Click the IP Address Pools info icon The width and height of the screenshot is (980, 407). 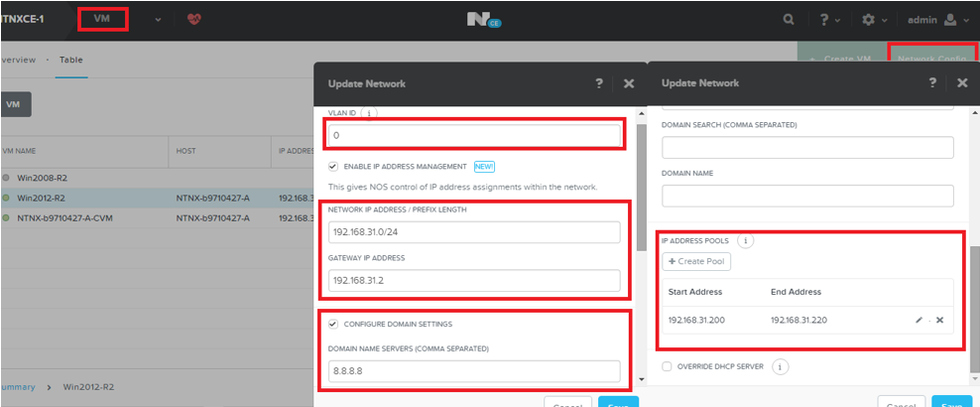tap(747, 240)
